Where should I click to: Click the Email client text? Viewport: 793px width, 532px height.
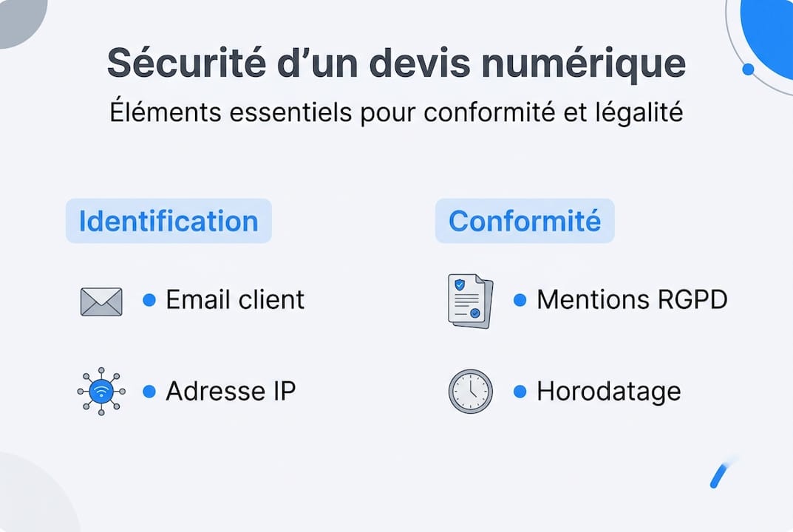[x=235, y=300]
